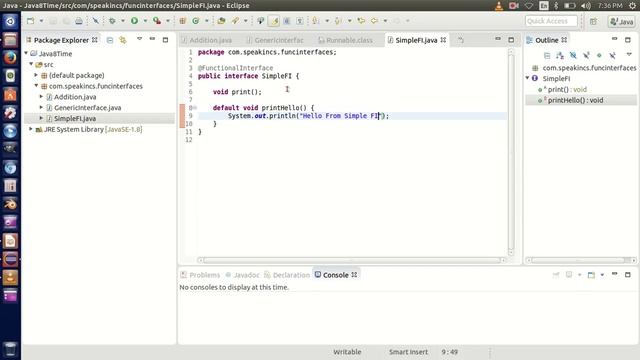640x360 pixels.
Task: Close the SimpleFI.java editor tab
Action: coord(443,40)
